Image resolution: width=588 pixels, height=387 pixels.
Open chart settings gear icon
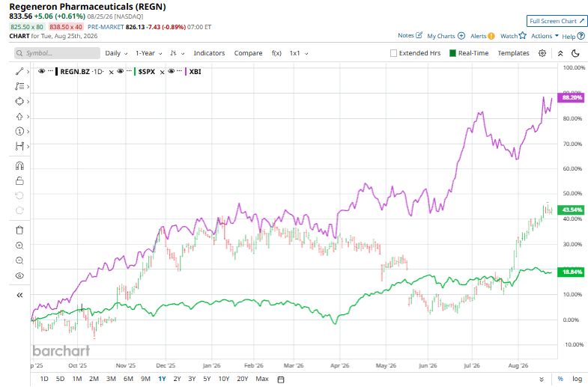pos(542,53)
